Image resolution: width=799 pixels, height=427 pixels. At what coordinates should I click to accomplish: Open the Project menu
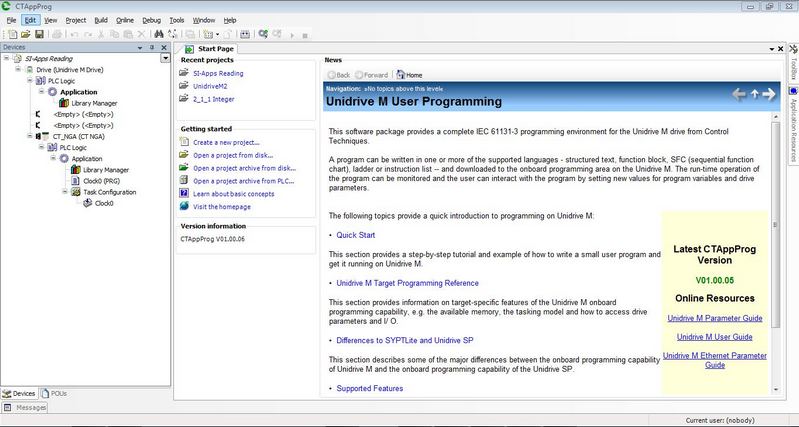[x=75, y=20]
